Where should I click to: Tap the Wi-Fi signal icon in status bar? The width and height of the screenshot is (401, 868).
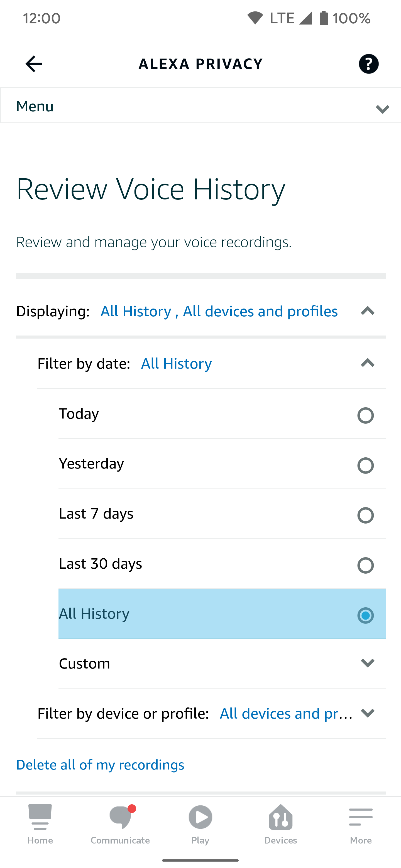tap(255, 18)
